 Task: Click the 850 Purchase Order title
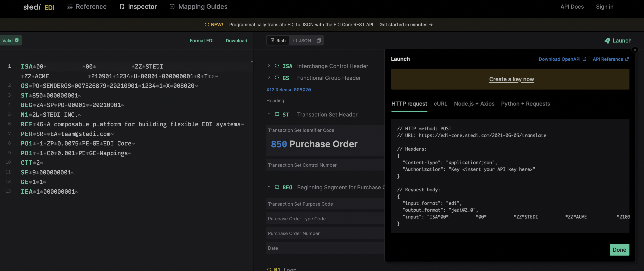tap(314, 144)
